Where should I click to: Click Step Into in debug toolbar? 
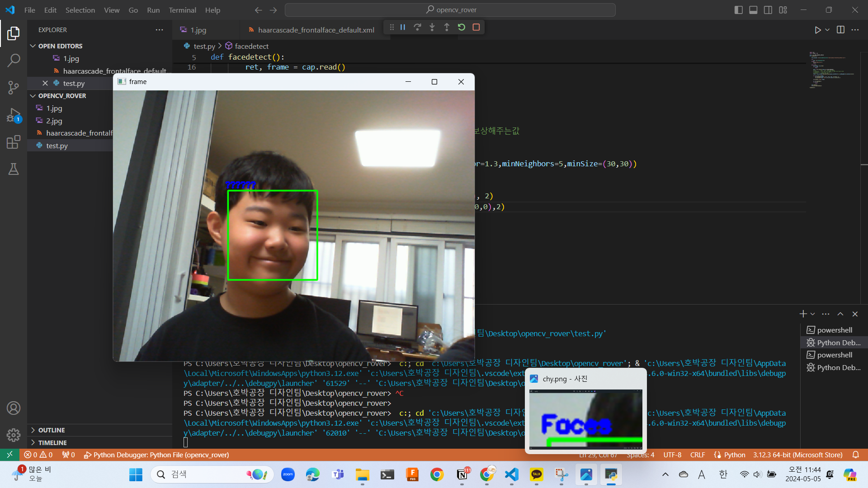(432, 27)
